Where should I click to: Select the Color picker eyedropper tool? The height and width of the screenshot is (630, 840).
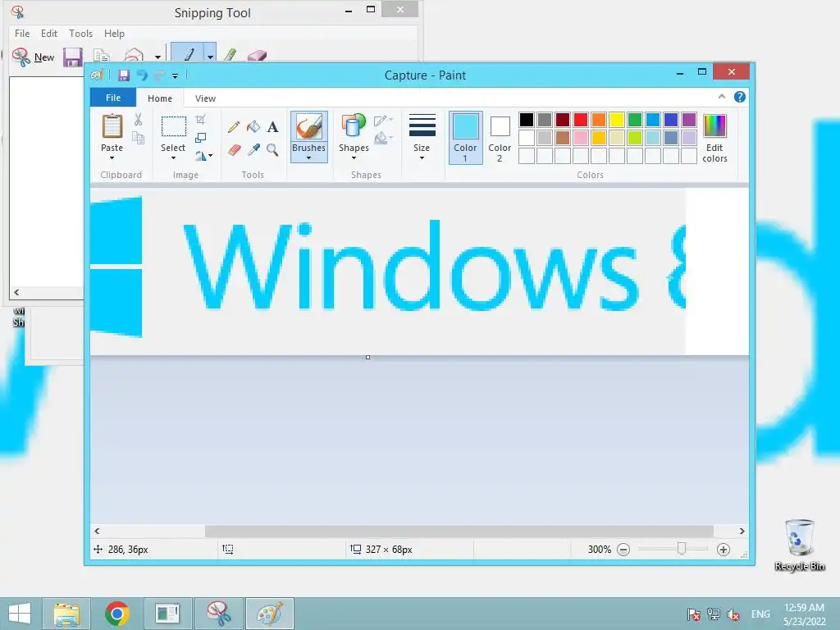(253, 149)
